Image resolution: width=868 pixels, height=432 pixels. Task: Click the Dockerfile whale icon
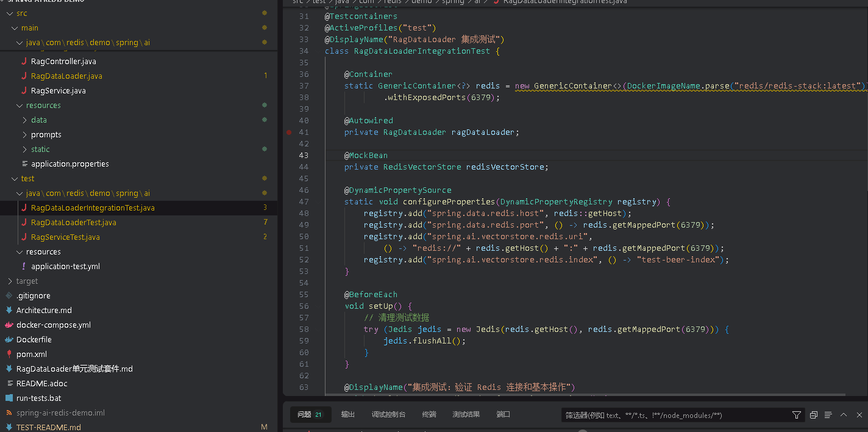[x=9, y=340]
